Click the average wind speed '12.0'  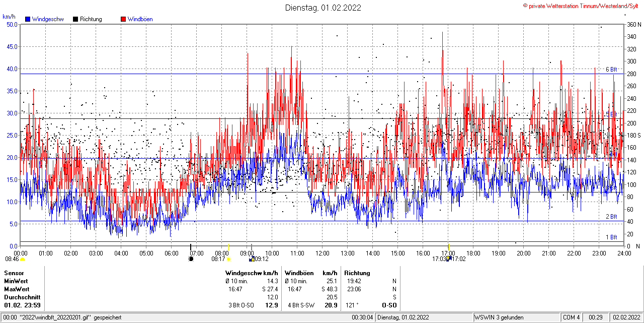point(272,297)
